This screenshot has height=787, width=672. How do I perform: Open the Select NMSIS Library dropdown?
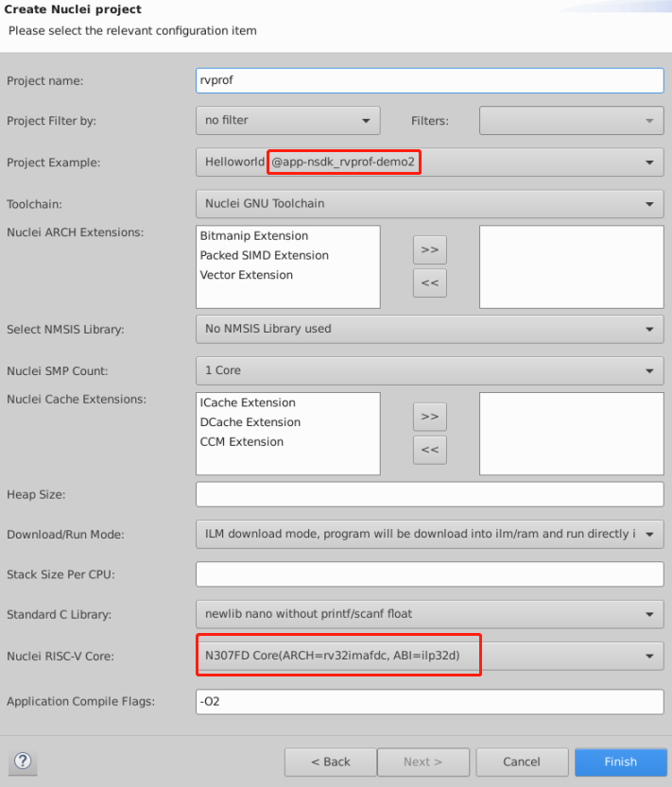pyautogui.click(x=430, y=329)
